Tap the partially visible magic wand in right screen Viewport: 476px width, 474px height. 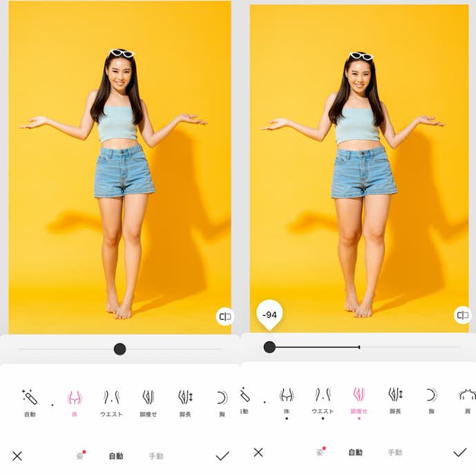pyautogui.click(x=245, y=400)
